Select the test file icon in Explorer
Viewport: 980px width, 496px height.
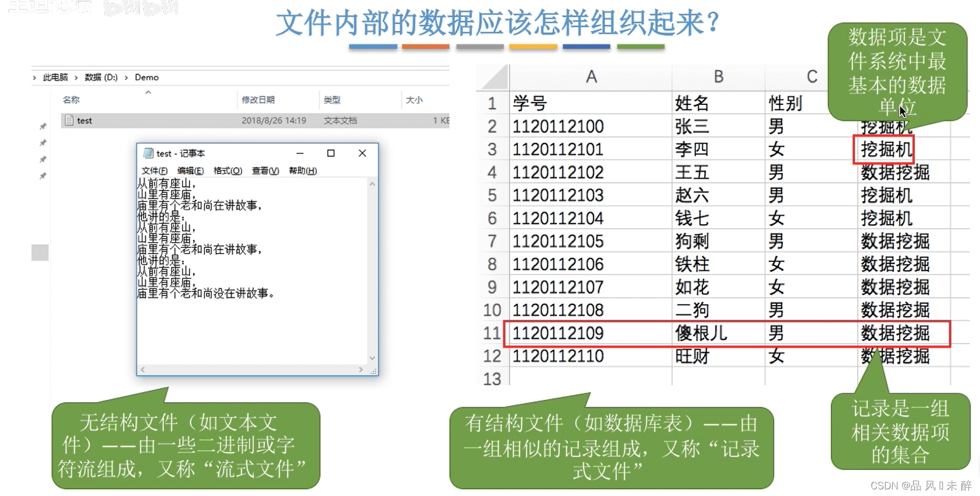tap(69, 120)
